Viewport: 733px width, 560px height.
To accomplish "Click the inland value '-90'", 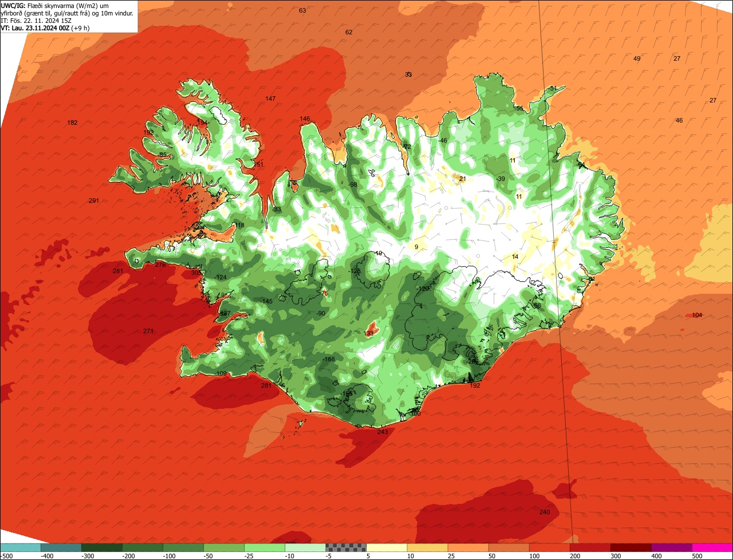I will (x=321, y=313).
